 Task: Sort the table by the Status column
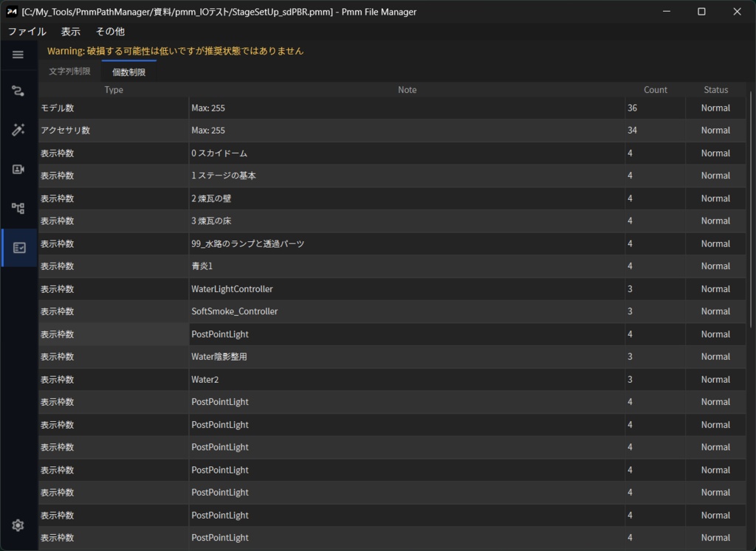[x=715, y=89]
